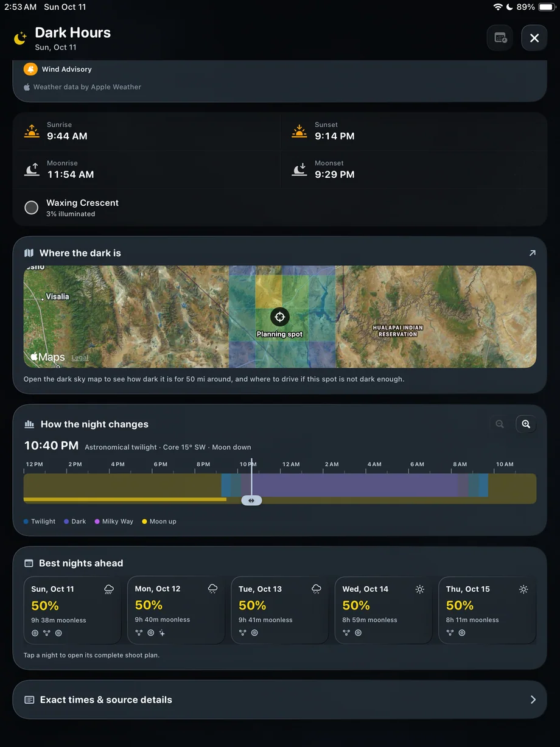Select the 9:14 PM sunset time

334,136
